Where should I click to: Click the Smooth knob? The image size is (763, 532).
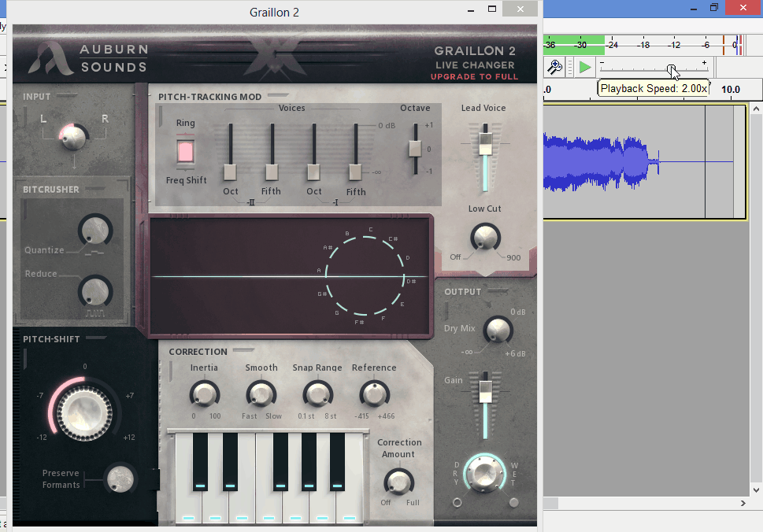pyautogui.click(x=261, y=393)
